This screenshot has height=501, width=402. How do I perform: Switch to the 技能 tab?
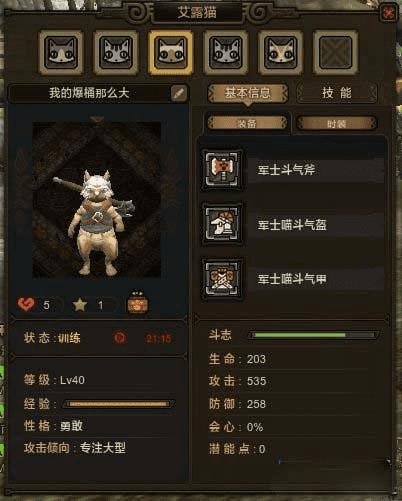click(337, 93)
